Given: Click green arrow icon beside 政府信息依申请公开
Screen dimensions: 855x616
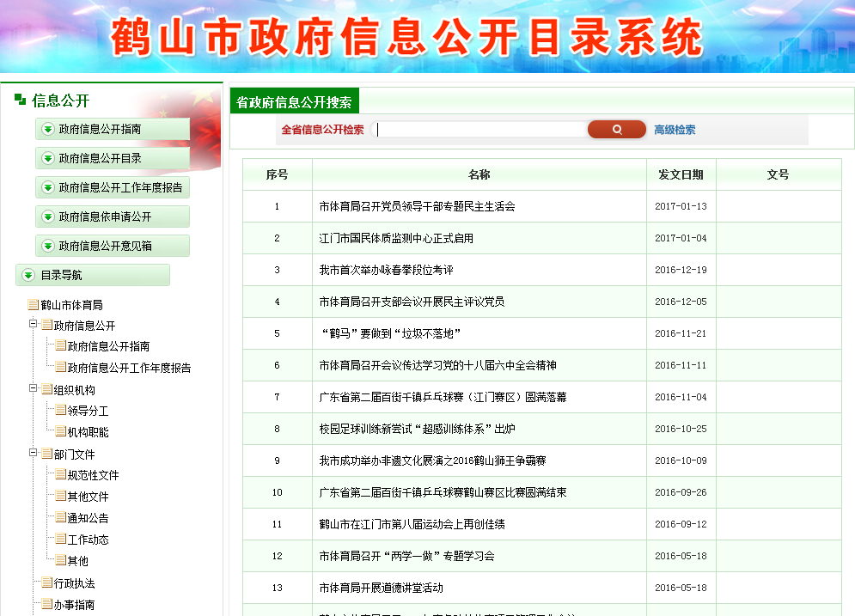Looking at the screenshot, I should coord(49,217).
